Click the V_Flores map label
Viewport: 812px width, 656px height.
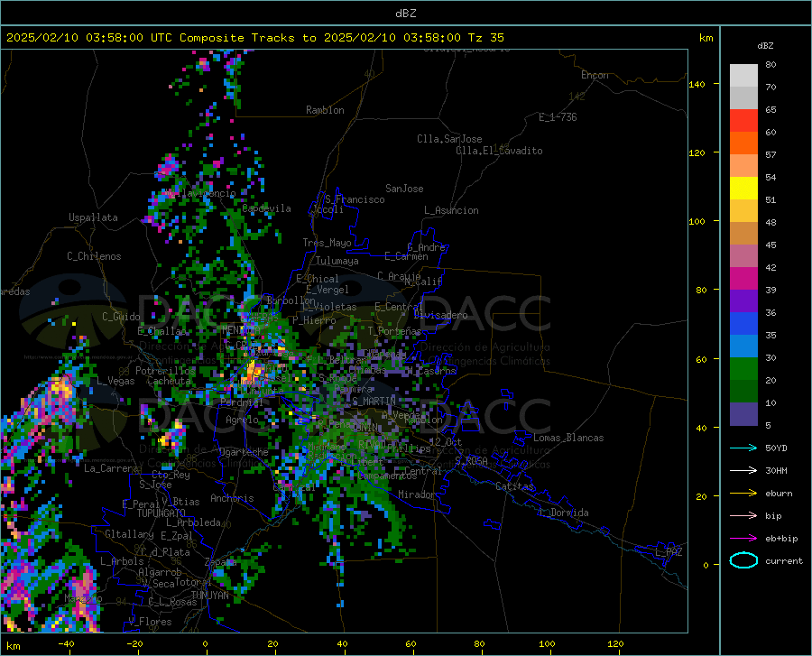150,622
